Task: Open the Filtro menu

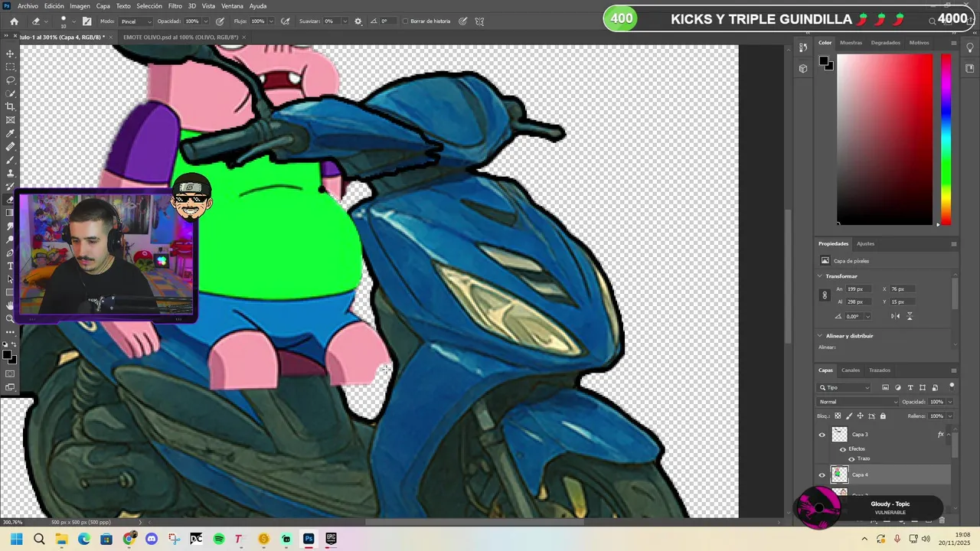Action: (x=175, y=6)
